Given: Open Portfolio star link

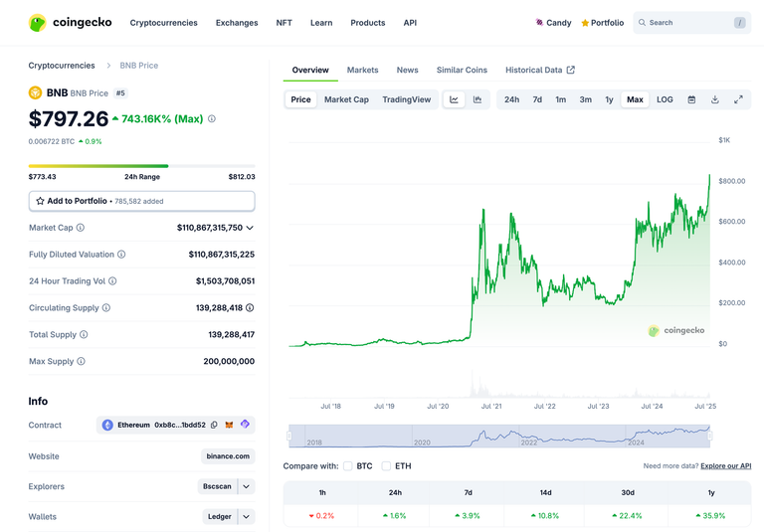Looking at the screenshot, I should pos(602,23).
